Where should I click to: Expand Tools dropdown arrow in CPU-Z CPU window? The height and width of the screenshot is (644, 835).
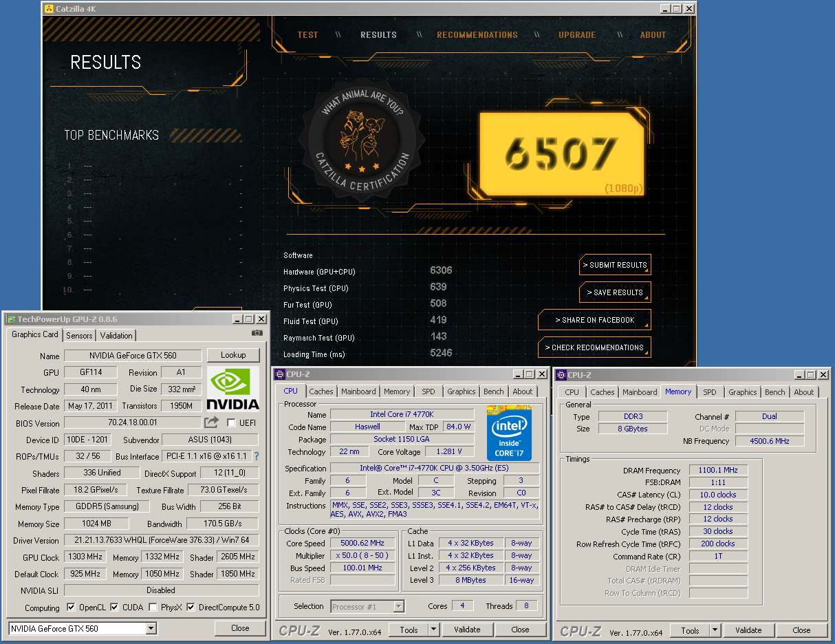point(433,630)
